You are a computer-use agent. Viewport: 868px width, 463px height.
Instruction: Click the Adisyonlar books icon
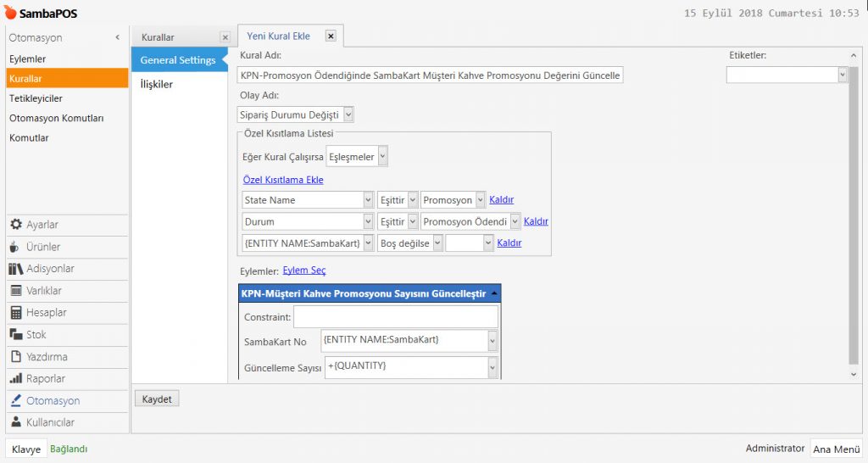(15, 269)
